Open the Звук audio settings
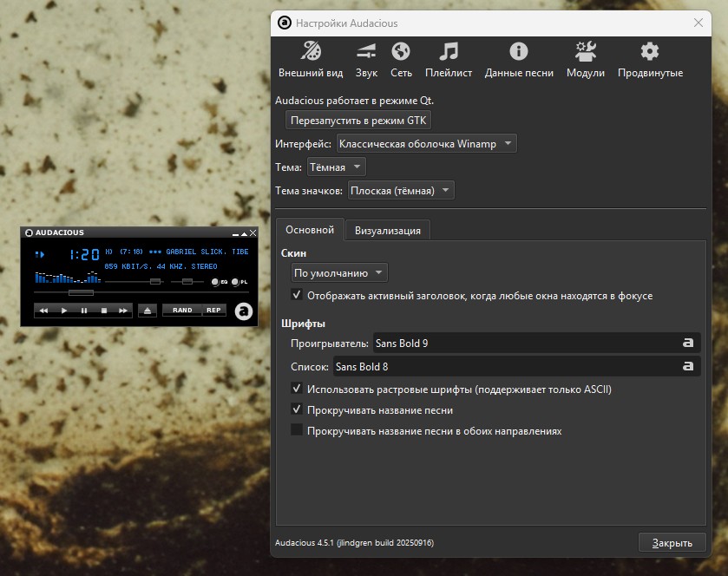728x576 pixels. 366,60
